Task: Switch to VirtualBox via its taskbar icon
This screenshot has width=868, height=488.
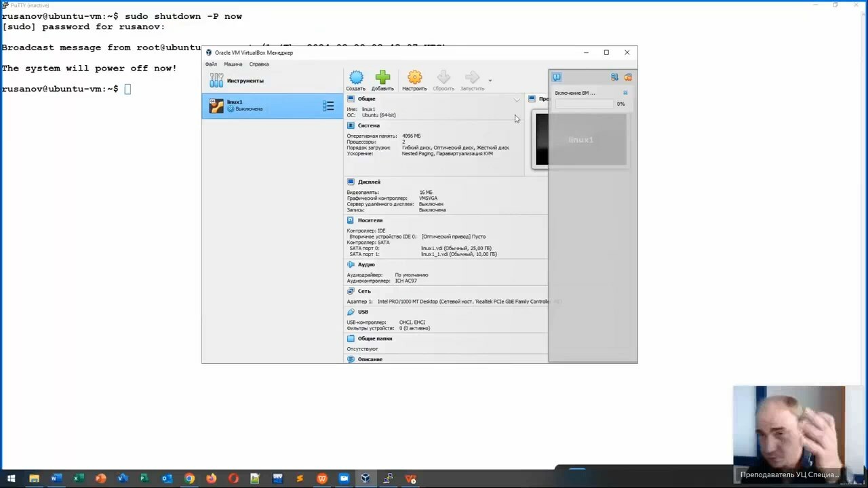Action: (366, 479)
